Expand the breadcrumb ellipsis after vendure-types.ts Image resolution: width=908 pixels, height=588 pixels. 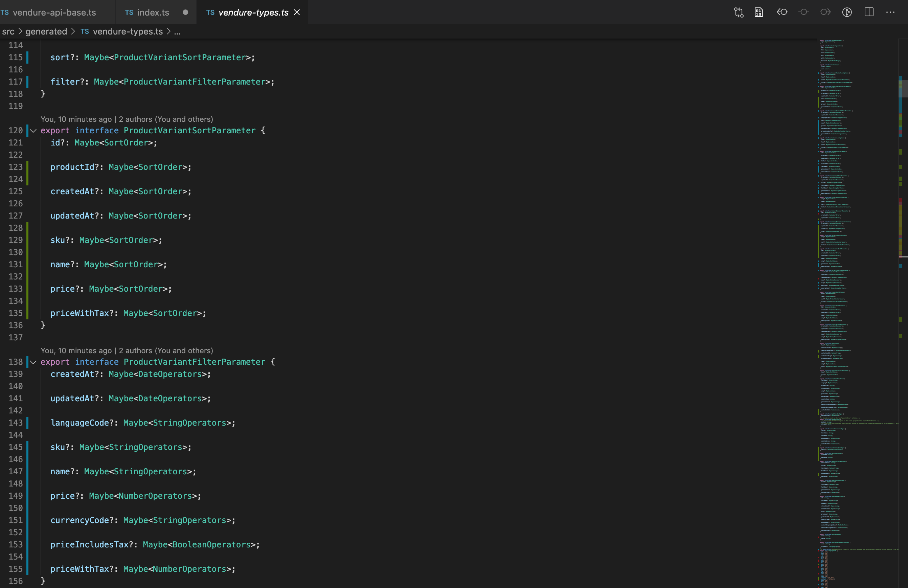click(177, 32)
